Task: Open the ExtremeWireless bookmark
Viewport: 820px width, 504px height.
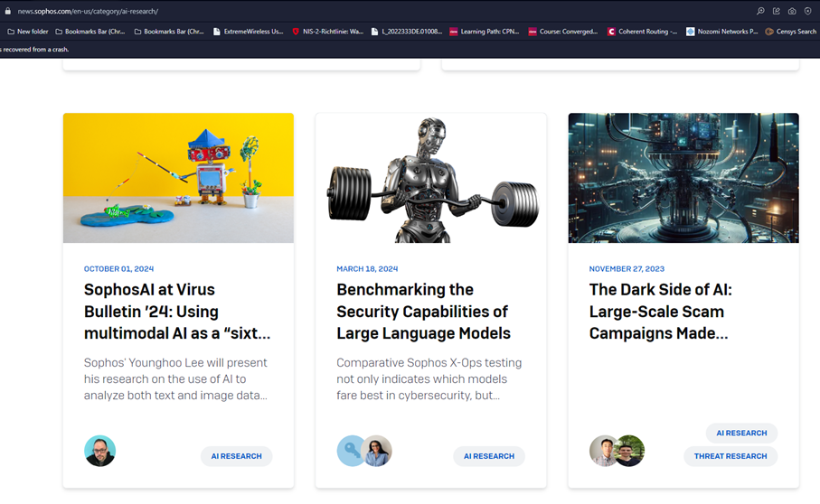Action: [x=248, y=32]
